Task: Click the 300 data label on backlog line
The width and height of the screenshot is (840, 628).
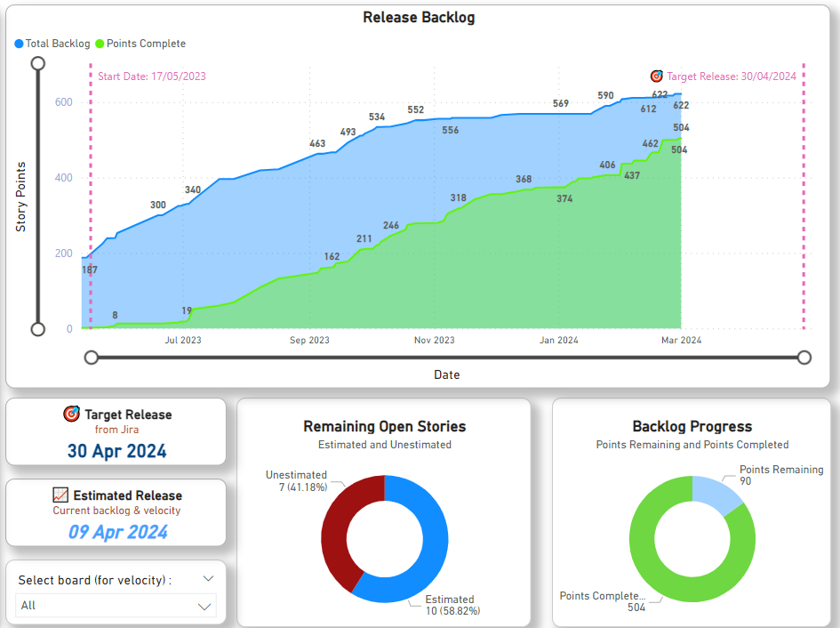Action: [x=158, y=205]
